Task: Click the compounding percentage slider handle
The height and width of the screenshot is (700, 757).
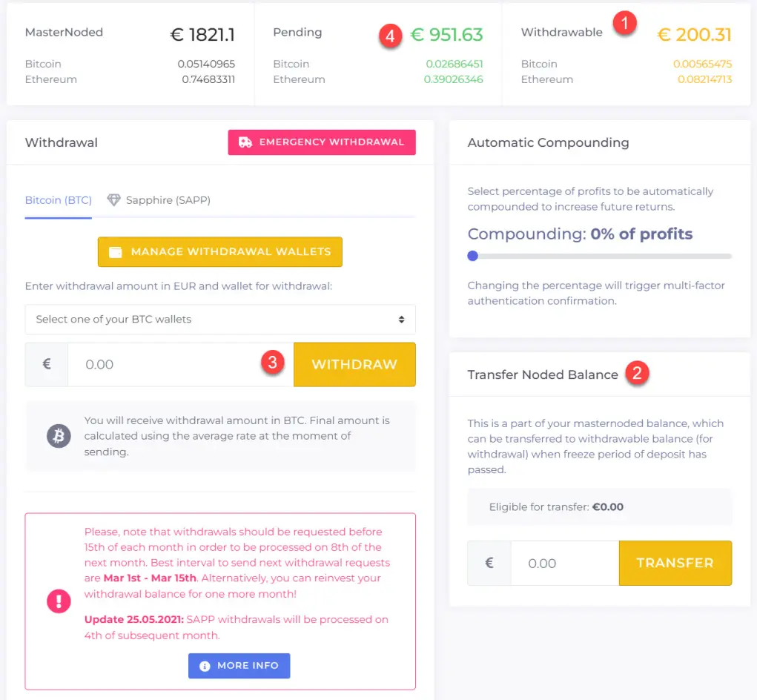Action: tap(472, 256)
